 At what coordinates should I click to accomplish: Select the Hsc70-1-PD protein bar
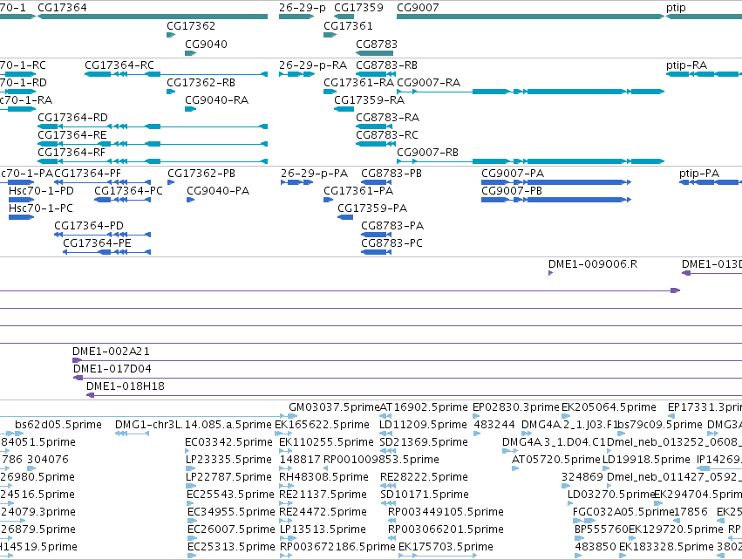pyautogui.click(x=21, y=200)
